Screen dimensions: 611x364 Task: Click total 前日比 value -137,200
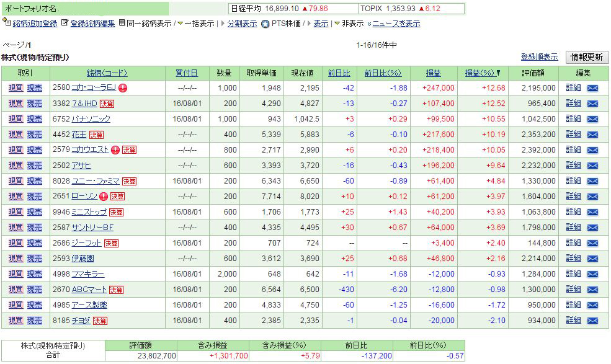point(377,356)
